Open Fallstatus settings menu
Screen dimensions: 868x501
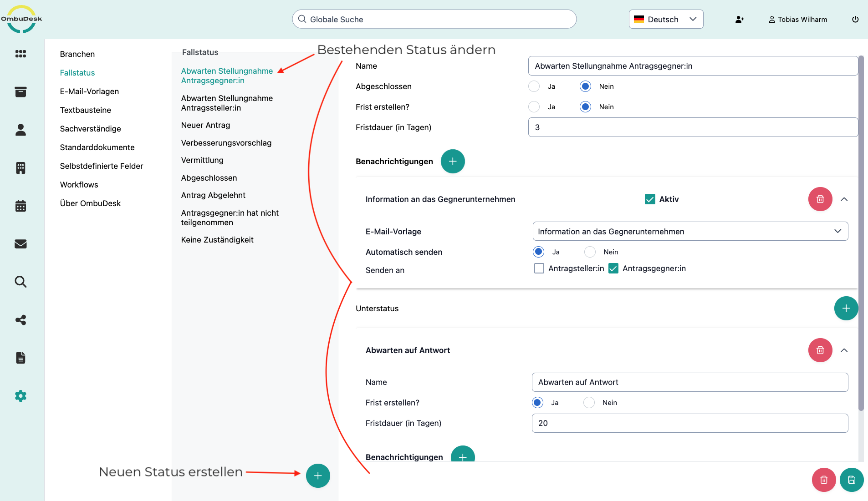[77, 73]
